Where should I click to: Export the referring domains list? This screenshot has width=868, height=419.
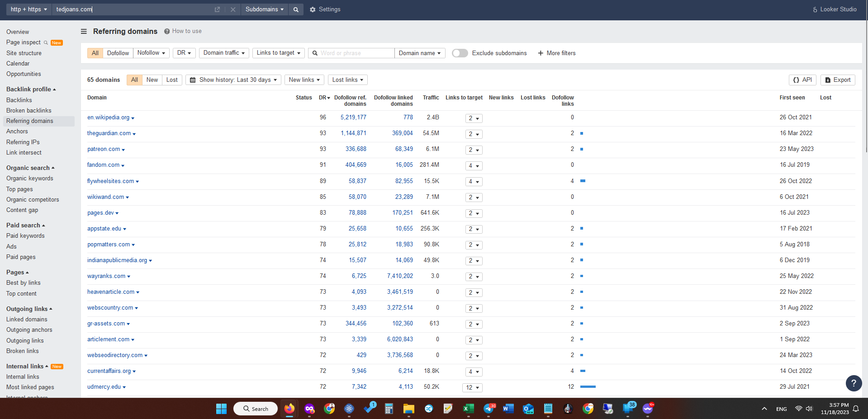pos(838,80)
